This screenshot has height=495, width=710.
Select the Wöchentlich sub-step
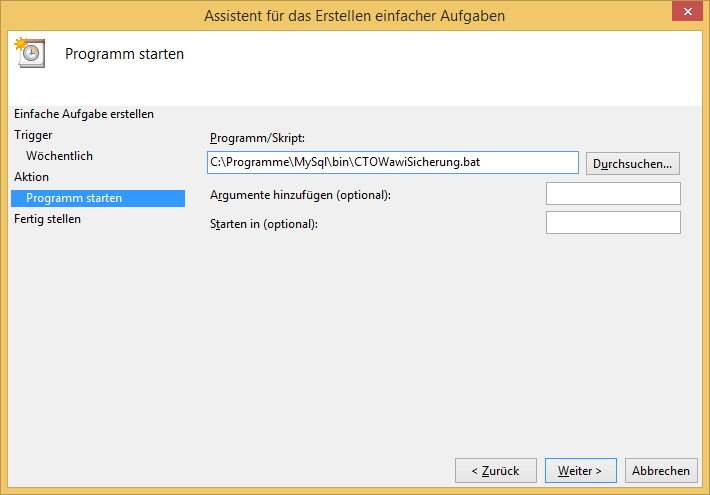click(59, 156)
